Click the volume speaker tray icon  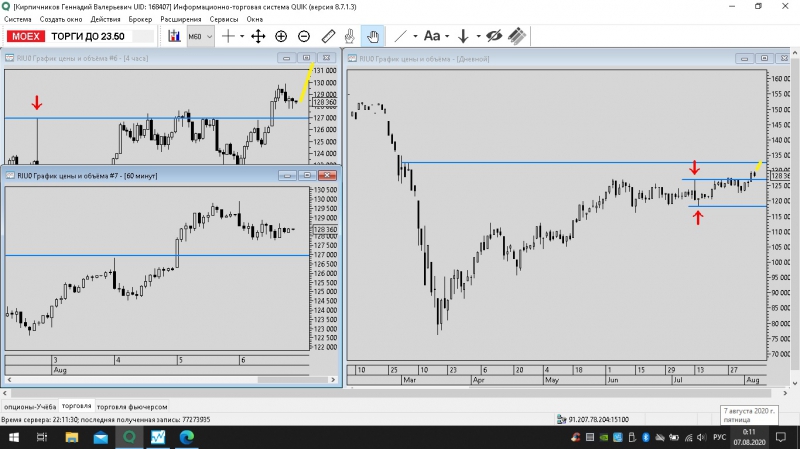tap(702, 437)
